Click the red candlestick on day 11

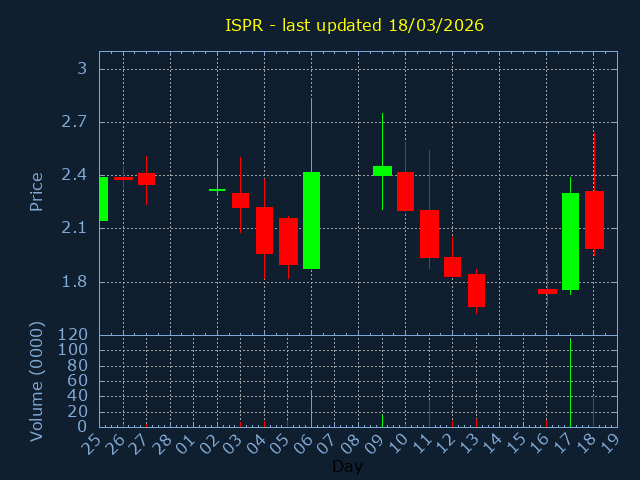tap(429, 233)
